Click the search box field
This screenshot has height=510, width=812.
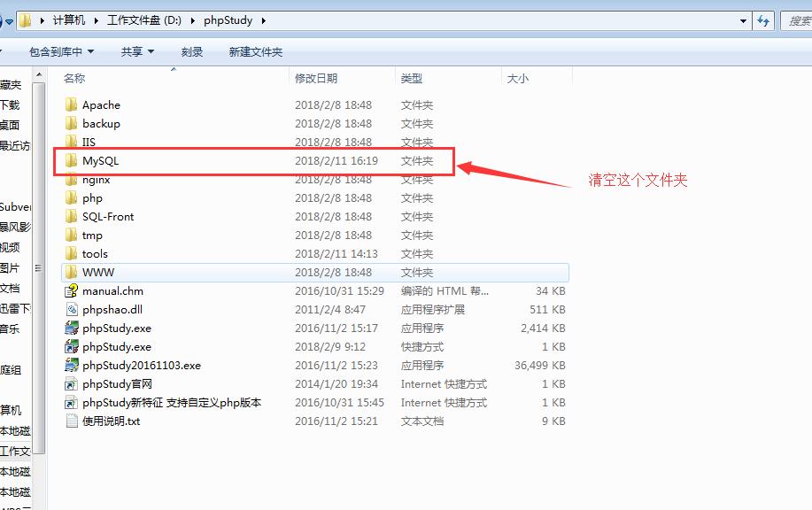[x=796, y=20]
